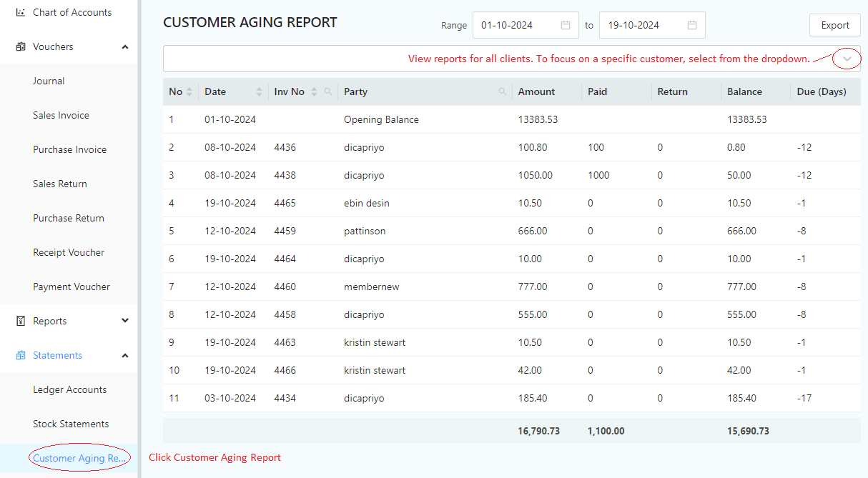Click the Opening Balance row party cell

[x=381, y=119]
